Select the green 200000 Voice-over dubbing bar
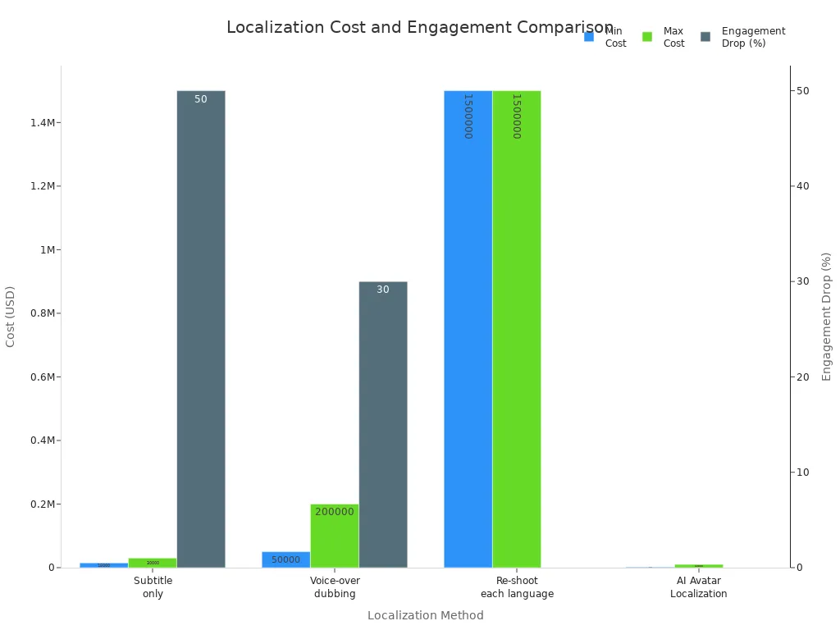The image size is (840, 630). coord(334,533)
